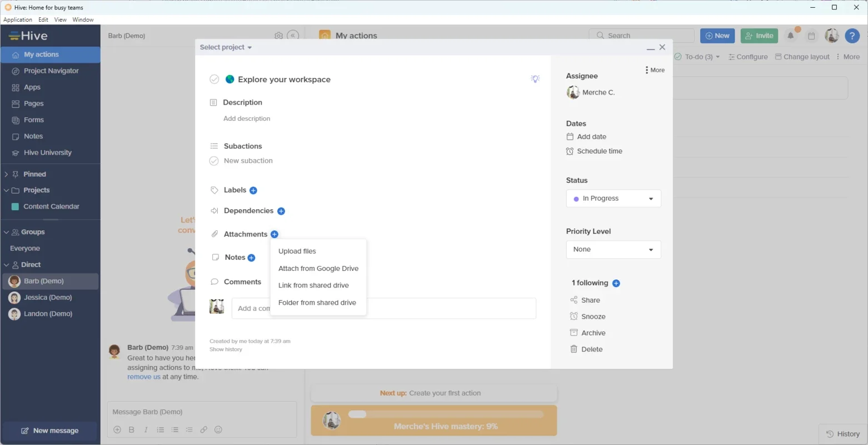868x445 pixels.
Task: Collapse the Projects section
Action: coord(6,190)
